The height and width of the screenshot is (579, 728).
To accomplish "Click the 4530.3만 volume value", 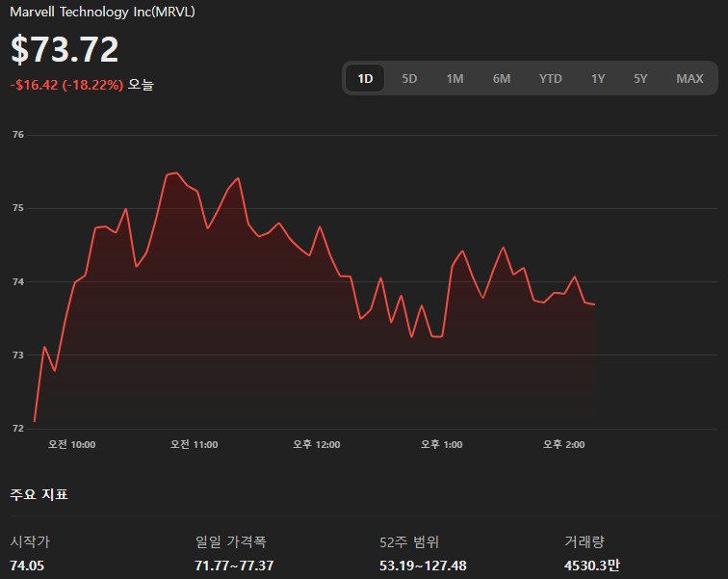I will click(x=592, y=566).
